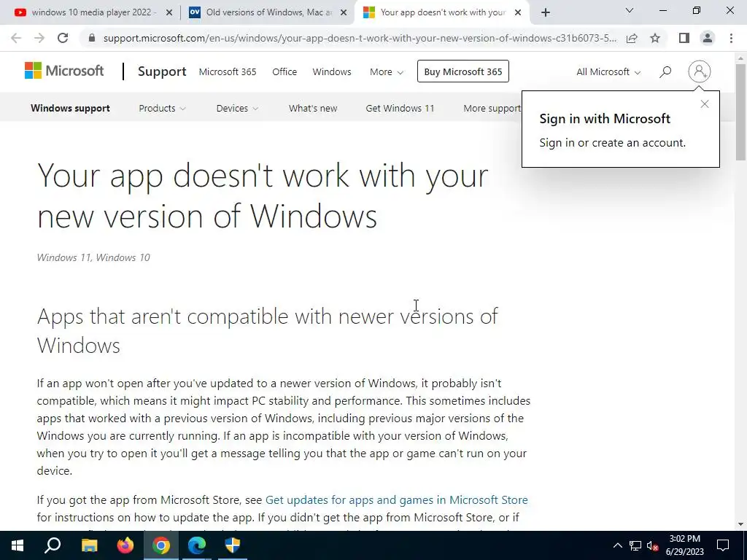Open the Office menu link
Screen dimensions: 747x560
pyautogui.click(x=285, y=72)
